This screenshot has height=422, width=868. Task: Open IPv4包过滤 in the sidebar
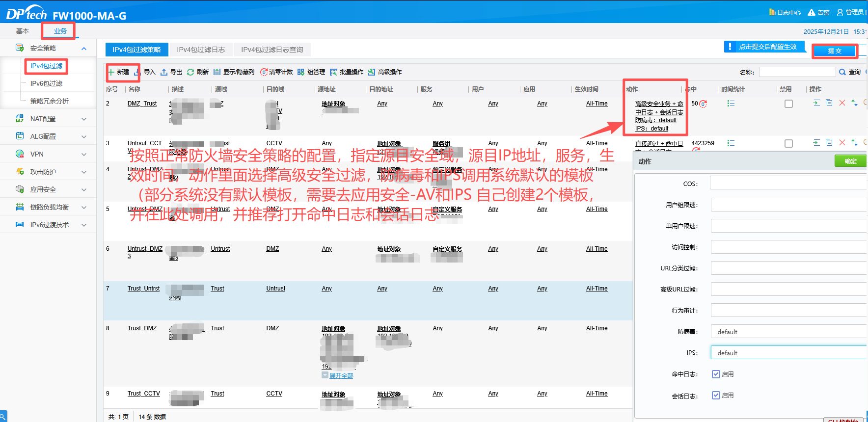[46, 66]
